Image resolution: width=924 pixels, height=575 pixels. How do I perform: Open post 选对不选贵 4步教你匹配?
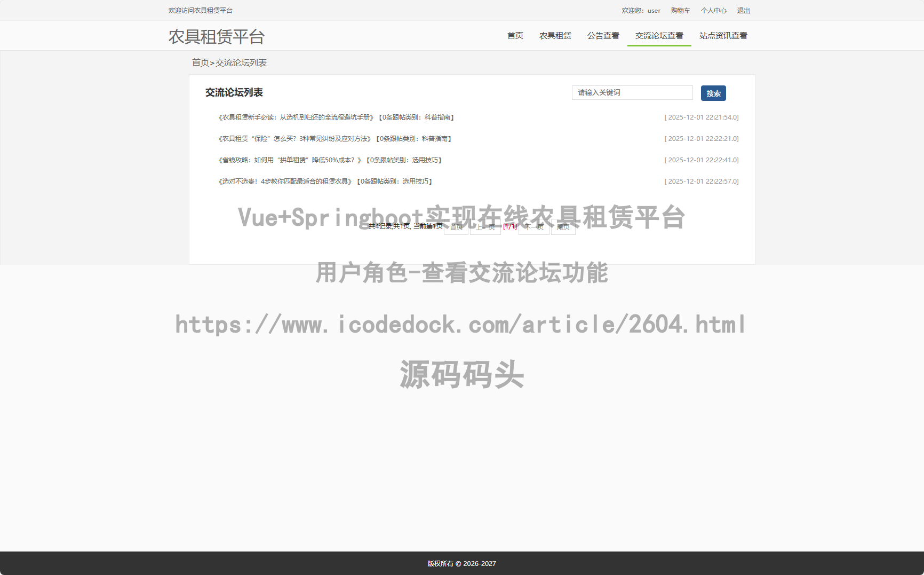tap(285, 182)
